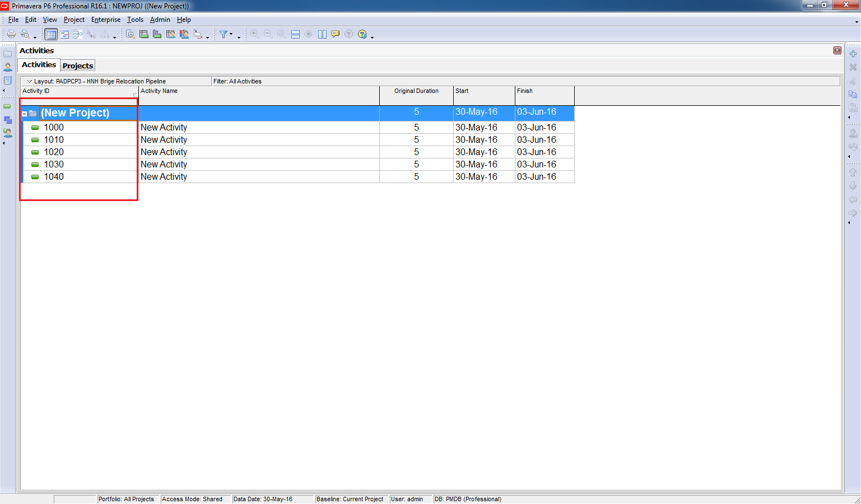Image resolution: width=861 pixels, height=504 pixels.
Task: Click the Add plus icon in right sidebar
Action: [x=853, y=54]
